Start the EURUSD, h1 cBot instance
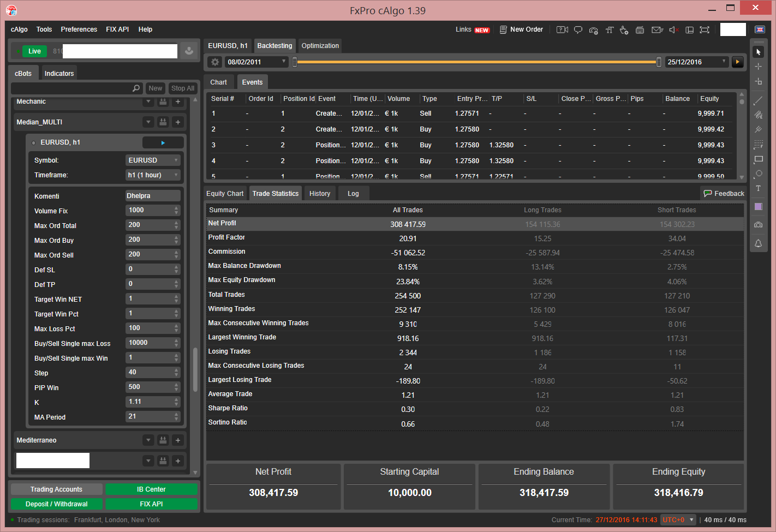776x532 pixels. coord(163,142)
